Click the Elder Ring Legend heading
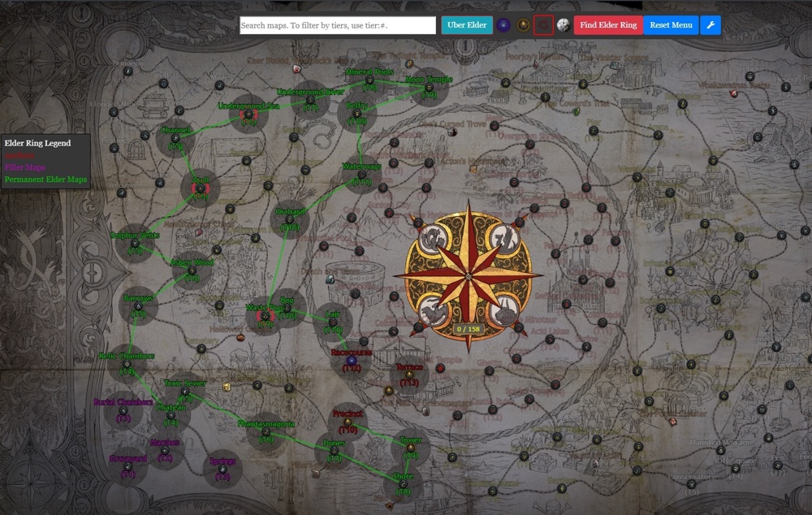Screen dimensions: 812x515 (x=37, y=143)
